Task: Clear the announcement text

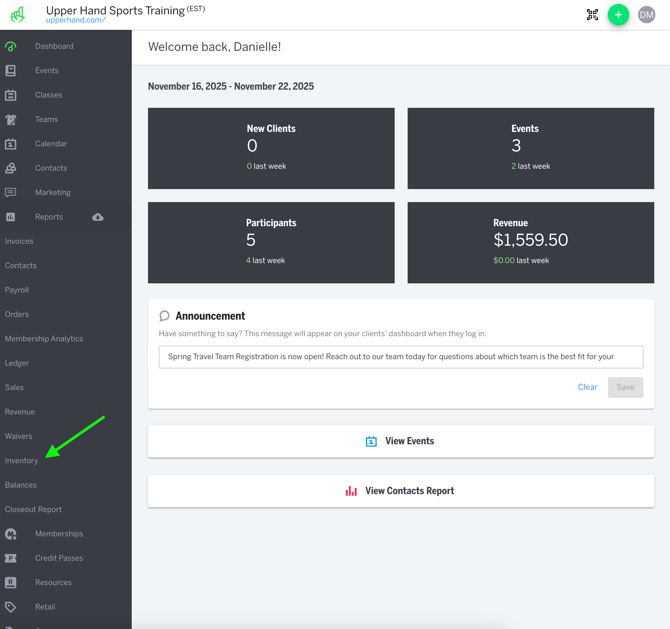Action: tap(587, 387)
